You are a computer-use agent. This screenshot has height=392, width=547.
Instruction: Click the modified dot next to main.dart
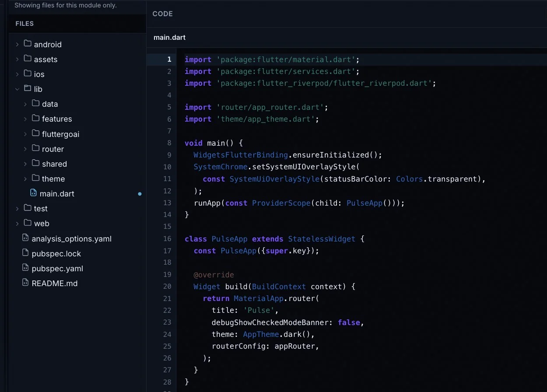[140, 194]
